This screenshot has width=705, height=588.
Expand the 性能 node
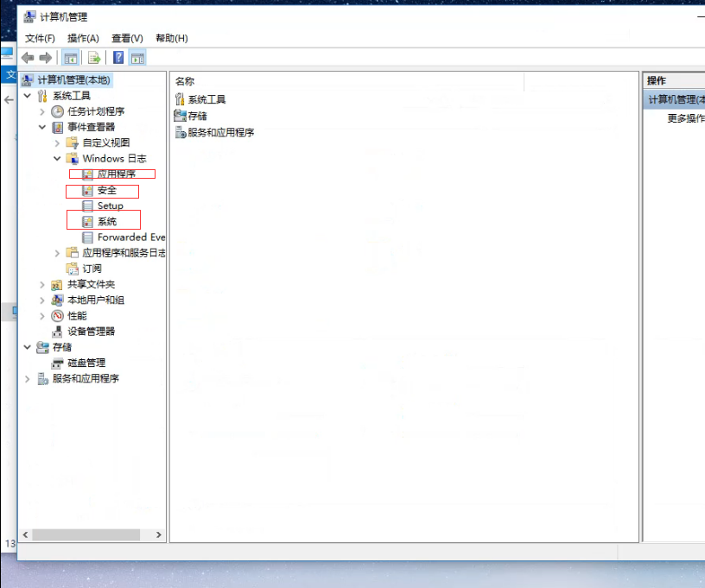coord(42,316)
